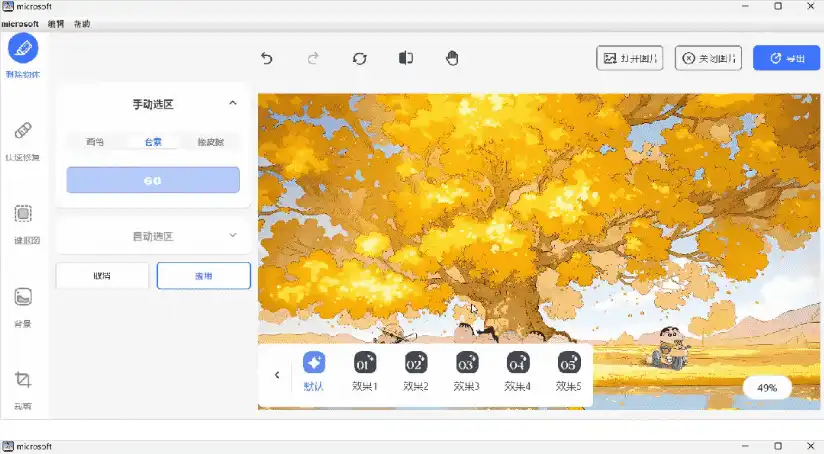
Task: Choose the default (默认) effect
Action: point(314,372)
